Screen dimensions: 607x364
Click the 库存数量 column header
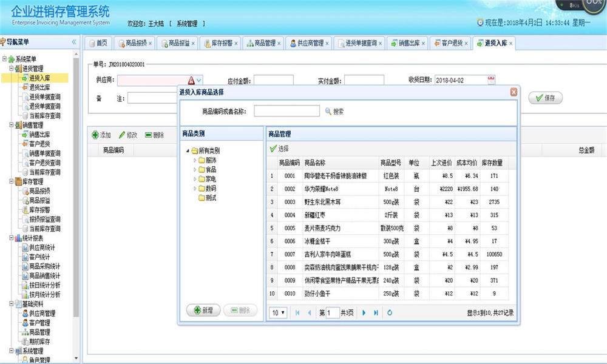pos(492,163)
